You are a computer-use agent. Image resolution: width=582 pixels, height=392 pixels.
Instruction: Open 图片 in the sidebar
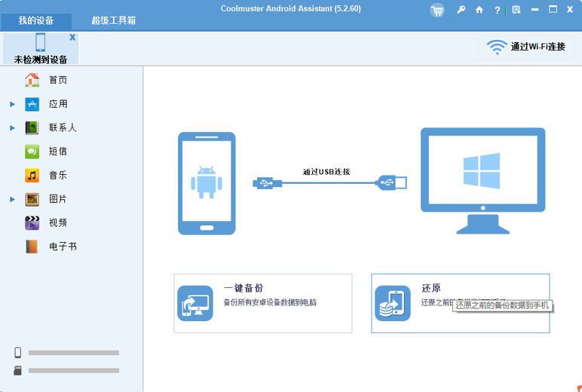point(58,199)
